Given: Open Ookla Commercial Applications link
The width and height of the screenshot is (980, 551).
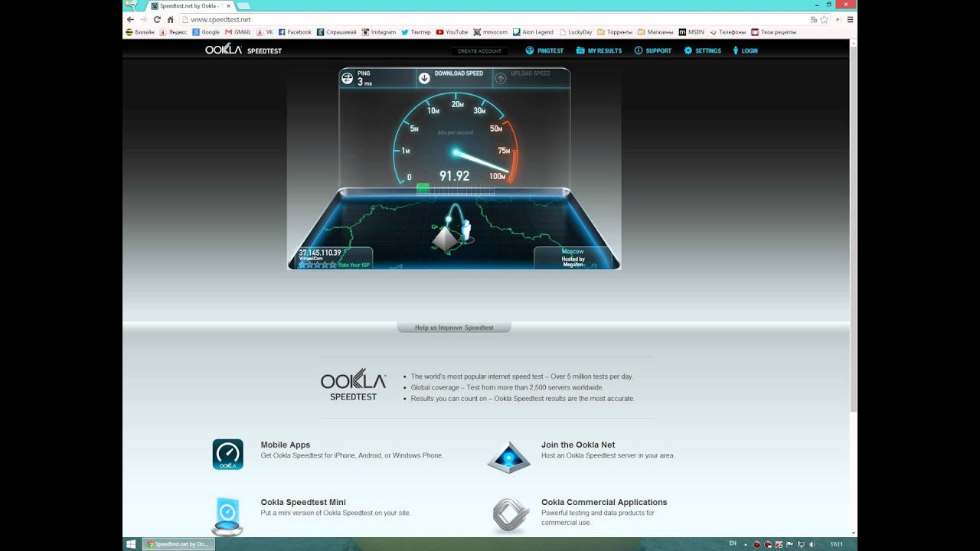Looking at the screenshot, I should [x=604, y=502].
